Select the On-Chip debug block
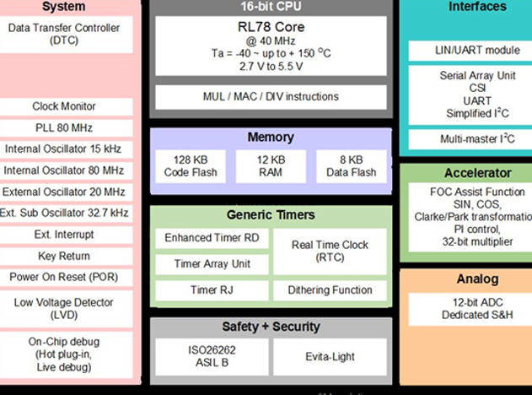The height and width of the screenshot is (395, 532). [66, 354]
